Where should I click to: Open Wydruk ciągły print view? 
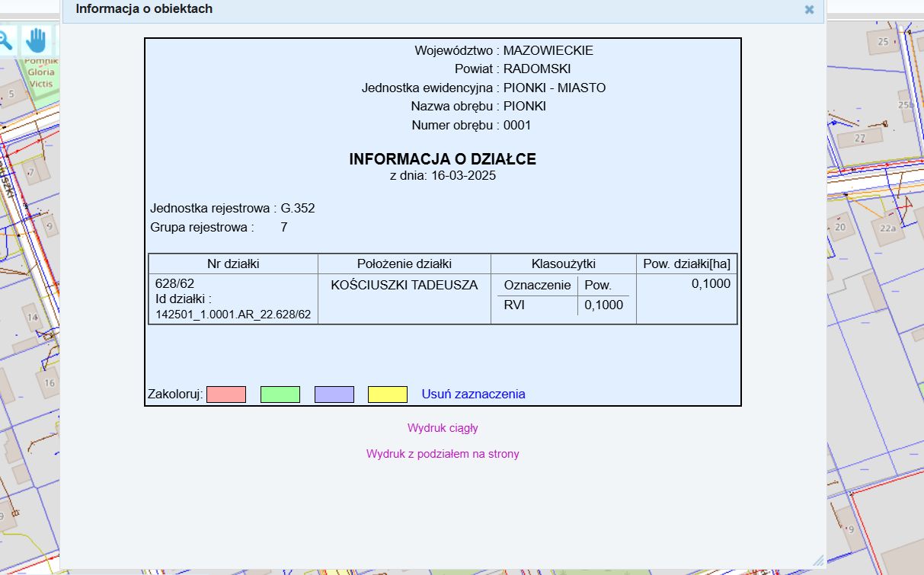point(443,428)
